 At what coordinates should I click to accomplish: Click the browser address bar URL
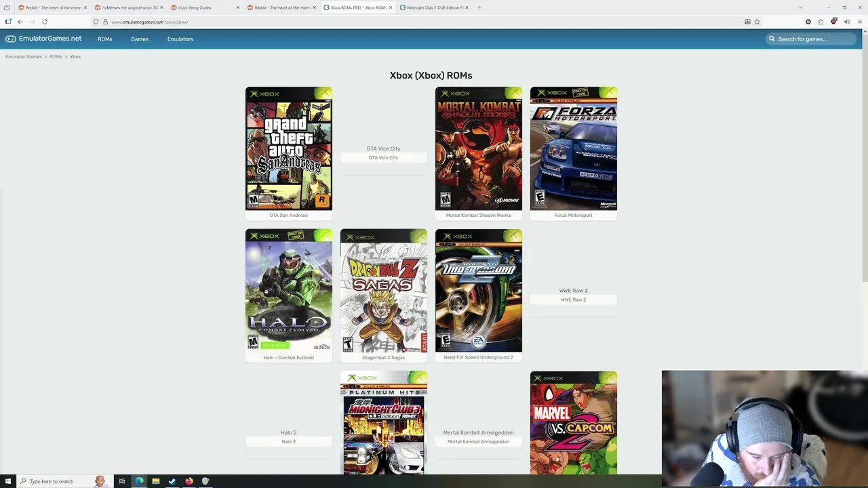pos(150,22)
